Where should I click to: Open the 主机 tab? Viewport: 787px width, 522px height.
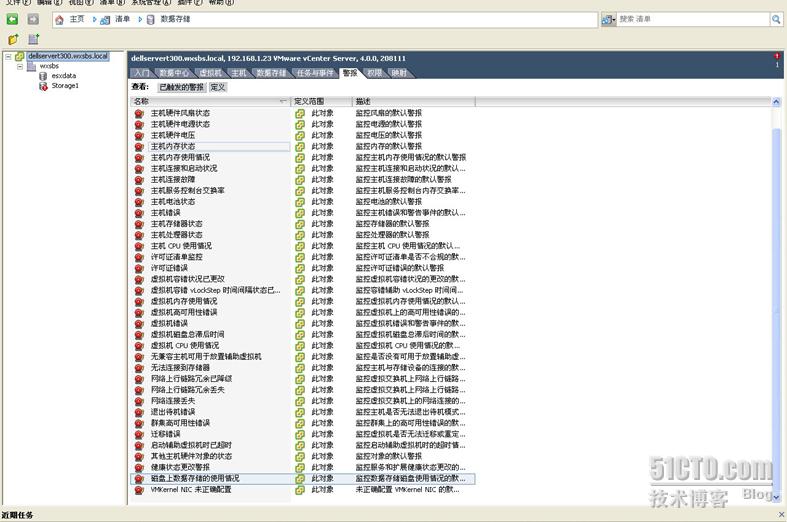[238, 73]
